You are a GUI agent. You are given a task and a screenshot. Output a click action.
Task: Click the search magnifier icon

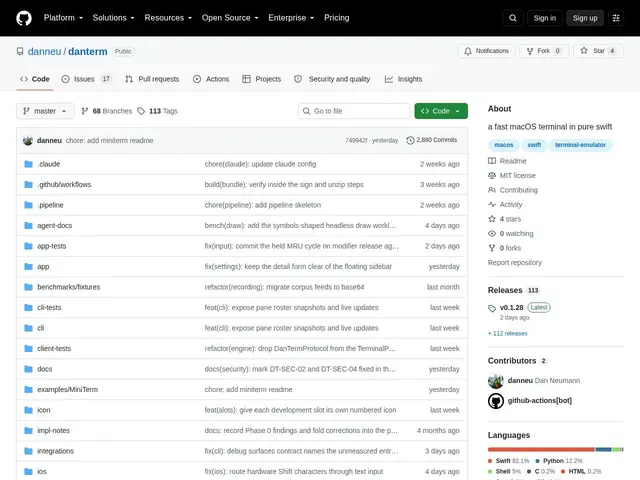(x=513, y=18)
